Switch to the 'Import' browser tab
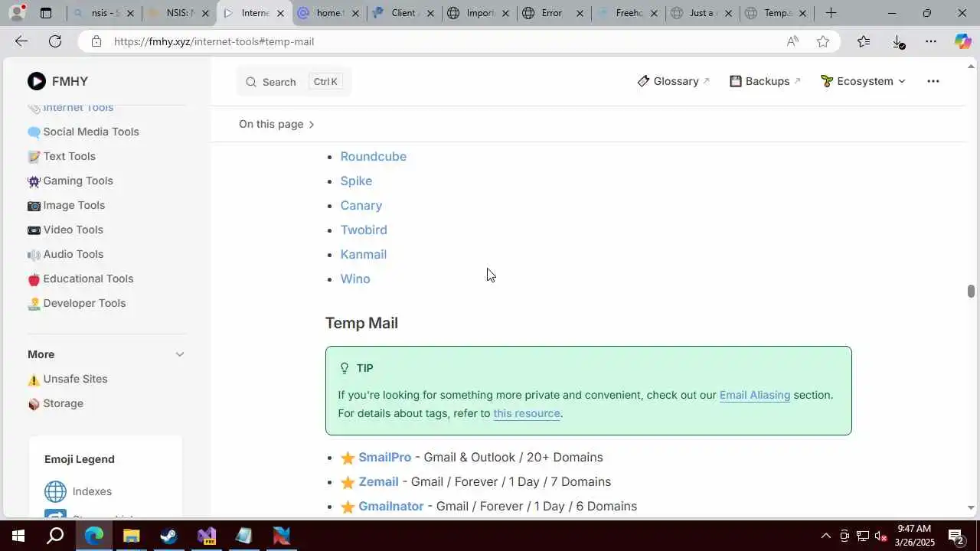 point(479,13)
